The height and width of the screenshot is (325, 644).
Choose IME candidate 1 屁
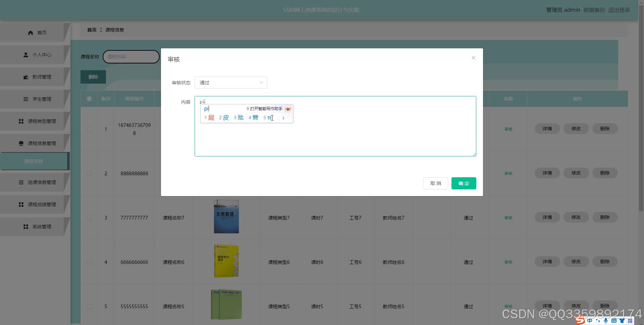click(x=209, y=118)
